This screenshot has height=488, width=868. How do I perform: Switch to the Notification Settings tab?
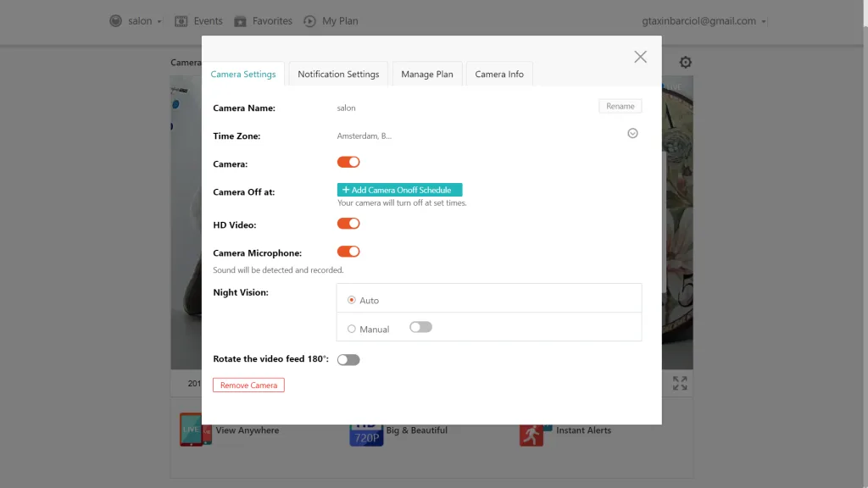click(338, 75)
